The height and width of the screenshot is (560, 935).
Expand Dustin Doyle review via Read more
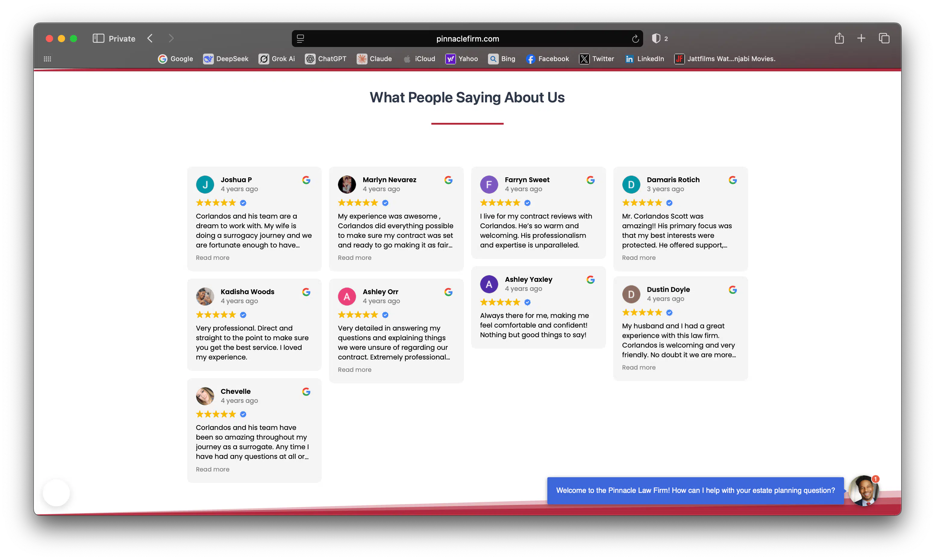[x=639, y=368]
